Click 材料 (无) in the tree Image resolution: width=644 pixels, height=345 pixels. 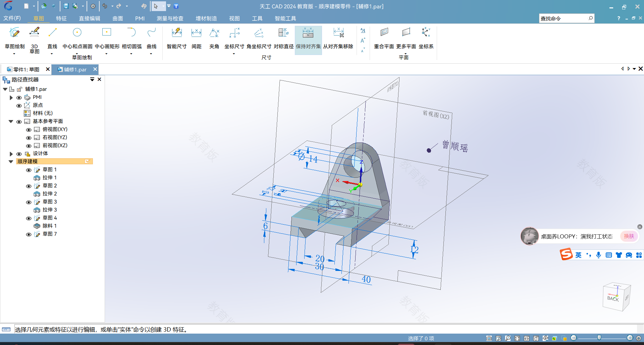point(43,113)
